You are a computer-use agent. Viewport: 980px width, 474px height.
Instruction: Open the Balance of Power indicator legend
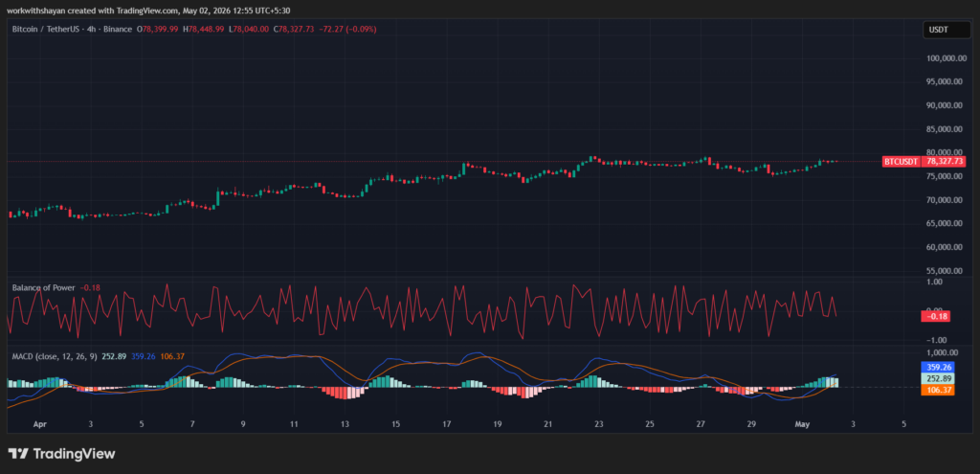pos(44,287)
